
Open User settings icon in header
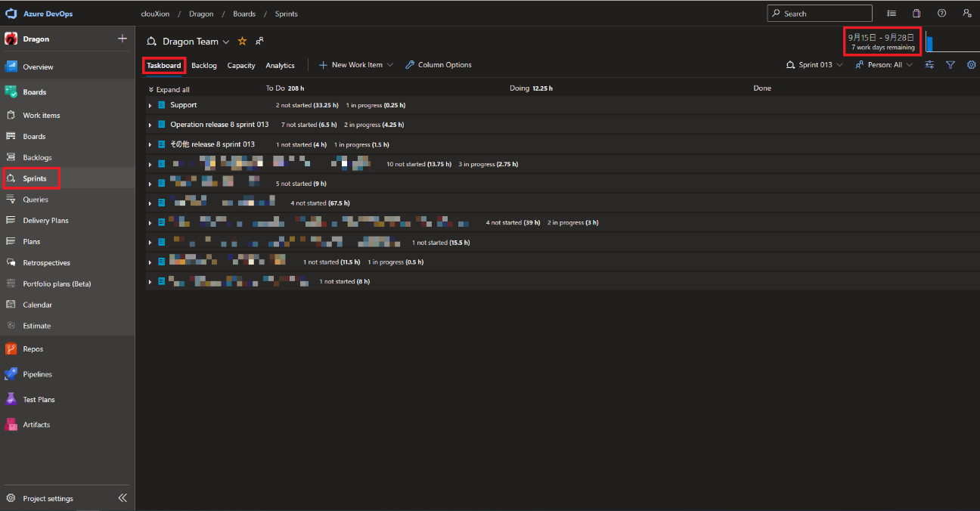966,14
